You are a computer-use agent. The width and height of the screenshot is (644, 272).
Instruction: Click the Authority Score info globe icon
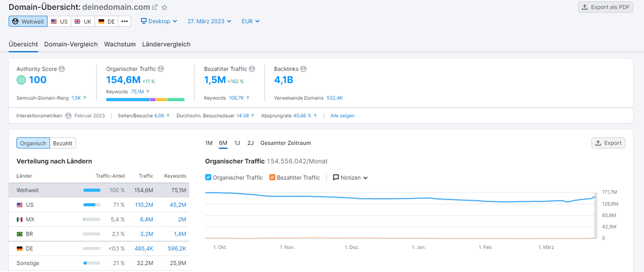click(x=62, y=69)
